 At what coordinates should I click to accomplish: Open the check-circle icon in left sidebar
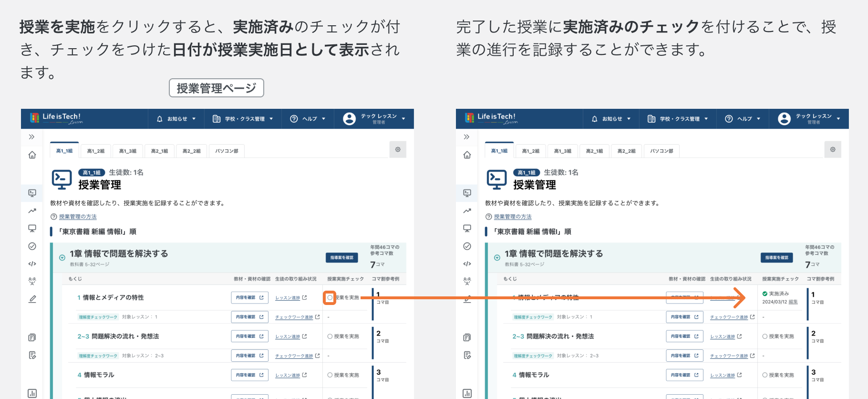[32, 246]
